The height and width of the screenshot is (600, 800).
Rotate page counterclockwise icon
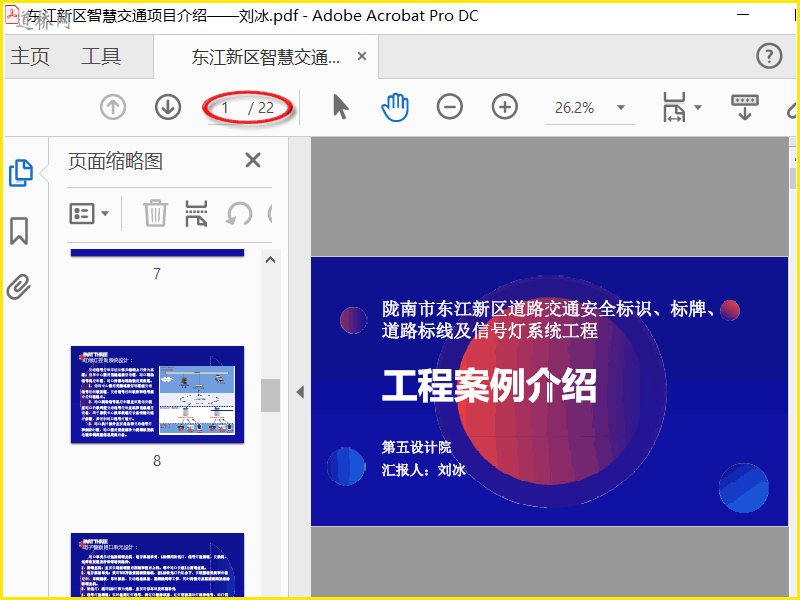(239, 213)
